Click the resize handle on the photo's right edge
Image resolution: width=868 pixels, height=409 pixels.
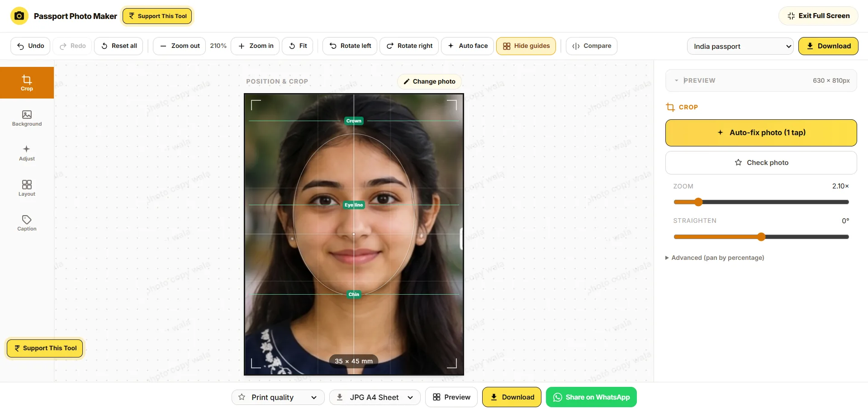[461, 239]
